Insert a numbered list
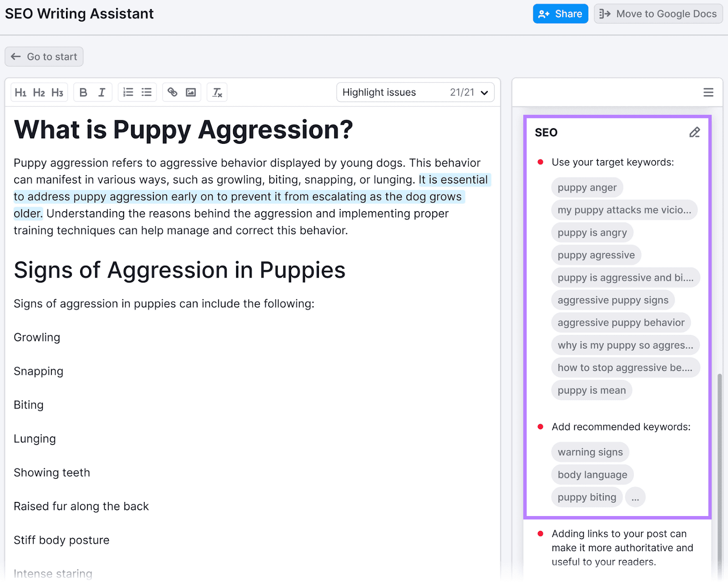The height and width of the screenshot is (582, 728). point(128,92)
